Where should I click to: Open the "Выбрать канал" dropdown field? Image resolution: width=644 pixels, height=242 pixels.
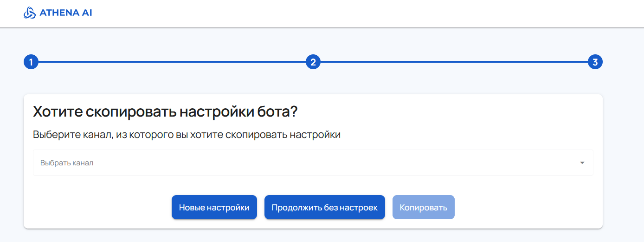313,163
